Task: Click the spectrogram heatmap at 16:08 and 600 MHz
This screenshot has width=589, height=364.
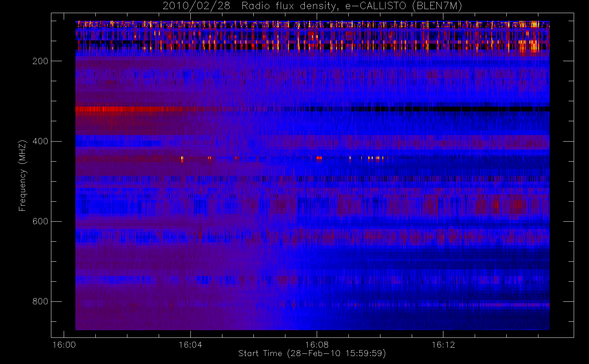Action: tap(317, 221)
